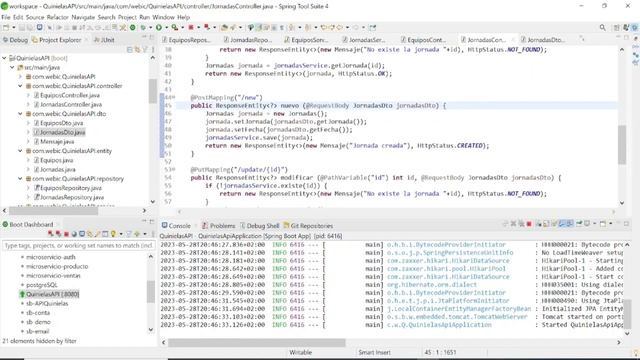Collapse the QuinielasAPI project node
The image size is (640, 360).
point(4,58)
